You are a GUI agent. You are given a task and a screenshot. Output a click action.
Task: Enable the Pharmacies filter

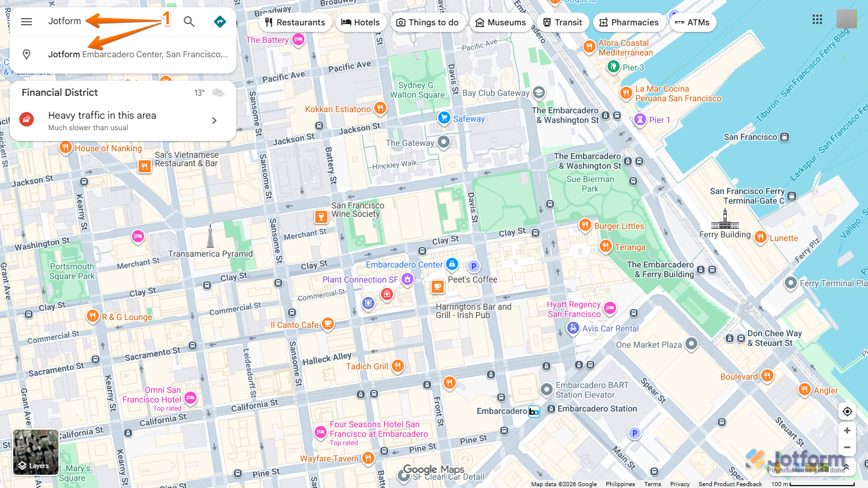(x=629, y=22)
